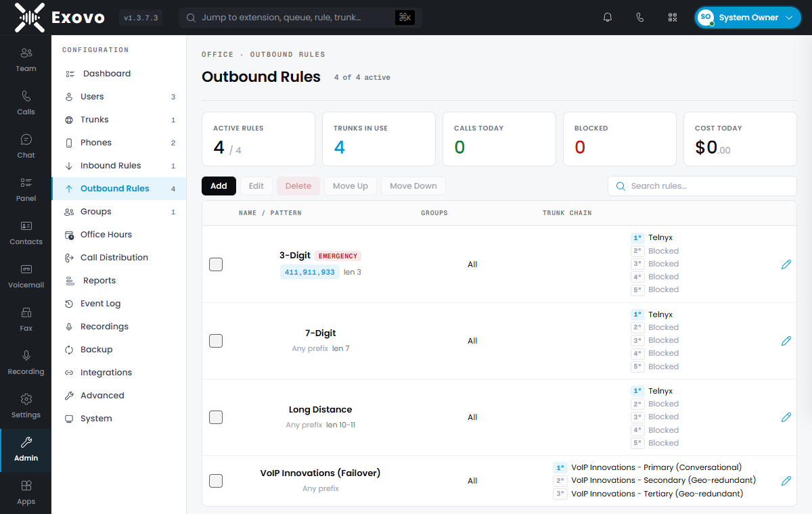This screenshot has height=514, width=812.
Task: Open Voicemail in the left rail
Action: coord(26,276)
